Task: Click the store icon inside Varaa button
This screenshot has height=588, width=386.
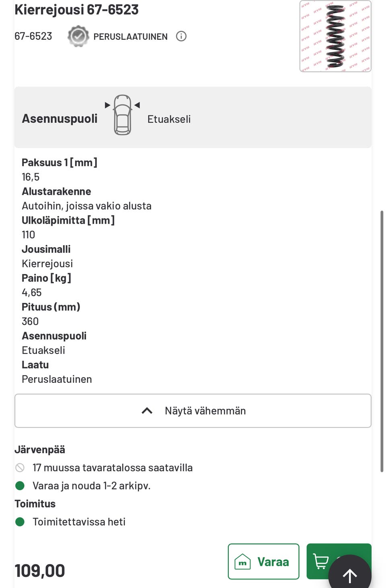Action: [x=243, y=562]
